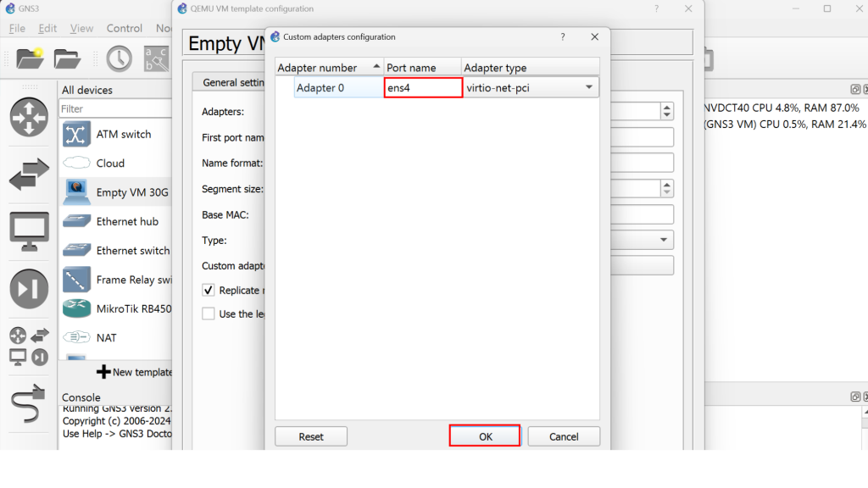Open the virtio-net-pci adapter type dropdown
Screen dimensions: 868x488
click(x=588, y=87)
